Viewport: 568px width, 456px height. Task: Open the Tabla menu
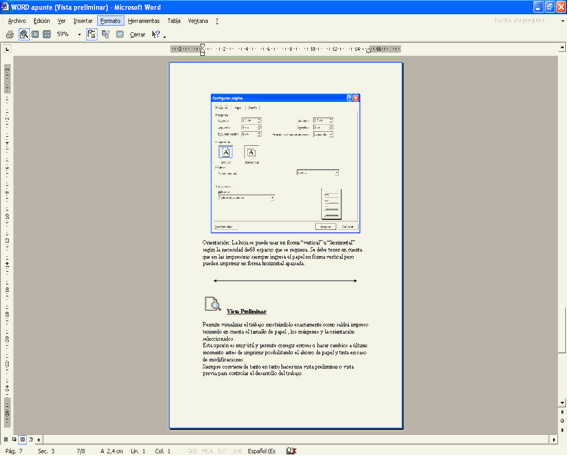(174, 21)
